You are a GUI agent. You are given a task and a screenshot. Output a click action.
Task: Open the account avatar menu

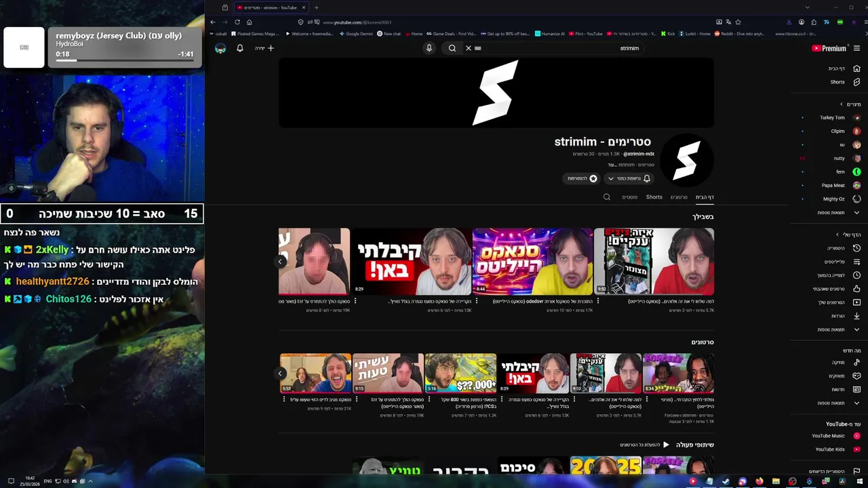(220, 48)
